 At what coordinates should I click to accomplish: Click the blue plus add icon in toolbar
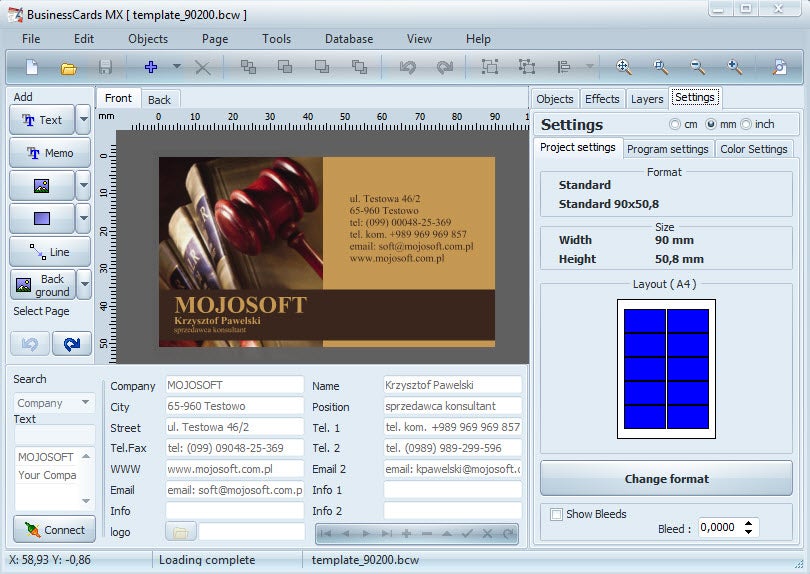coord(152,67)
